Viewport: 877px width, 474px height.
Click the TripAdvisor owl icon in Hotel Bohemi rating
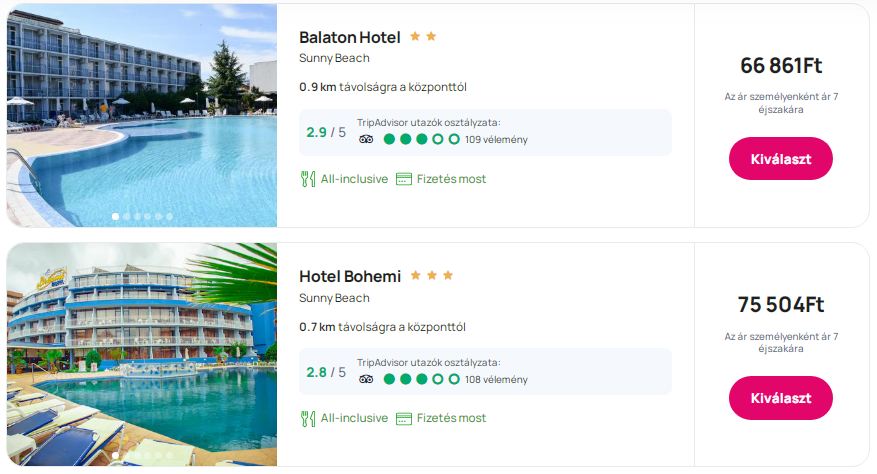(366, 379)
